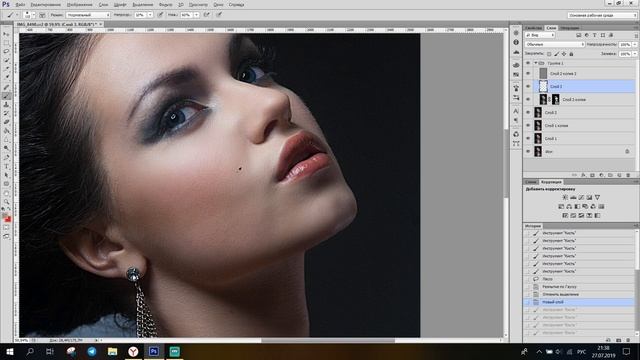The image size is (640, 360).
Task: Toggle lock transparent pixels
Action: click(x=549, y=54)
